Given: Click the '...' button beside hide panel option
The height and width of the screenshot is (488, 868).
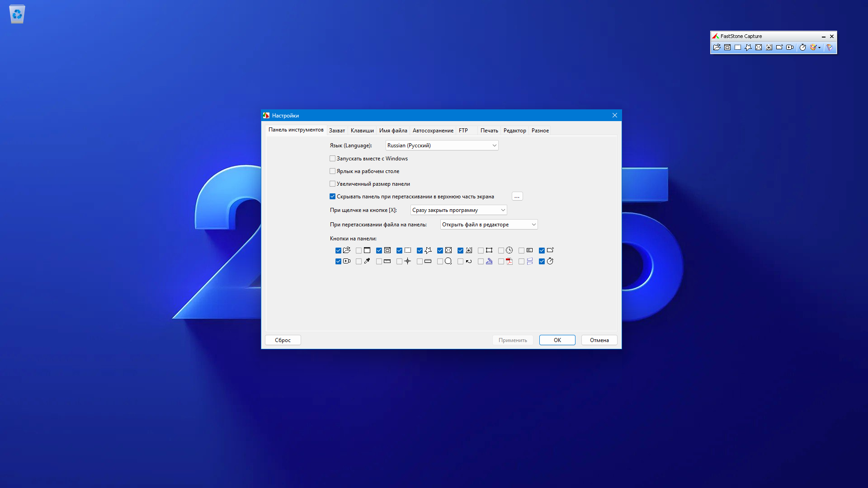Looking at the screenshot, I should pos(517,197).
